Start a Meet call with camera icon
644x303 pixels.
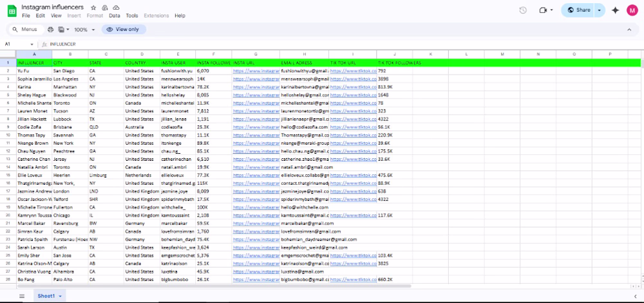(x=543, y=10)
